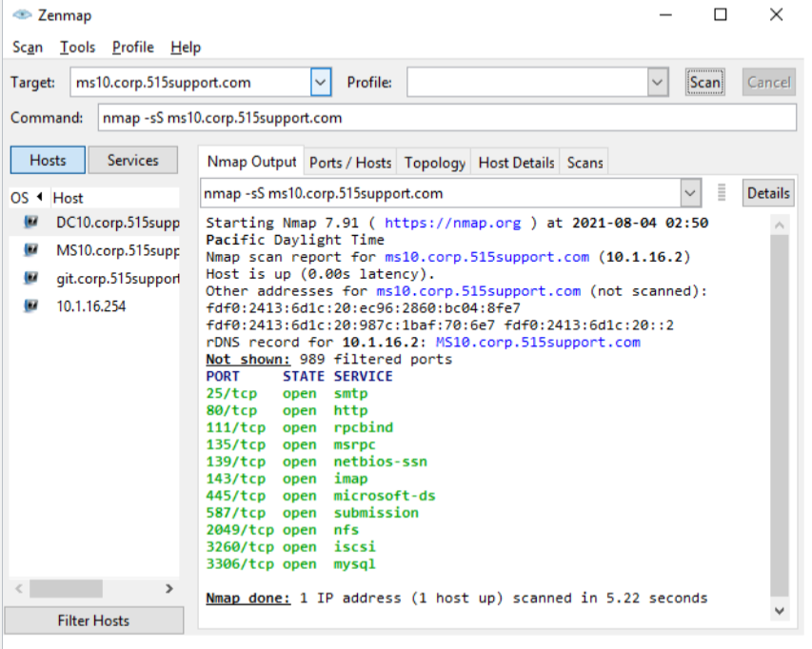The width and height of the screenshot is (812, 649).
Task: Click the PORT STATE SERVICE header line
Action: pos(299,376)
